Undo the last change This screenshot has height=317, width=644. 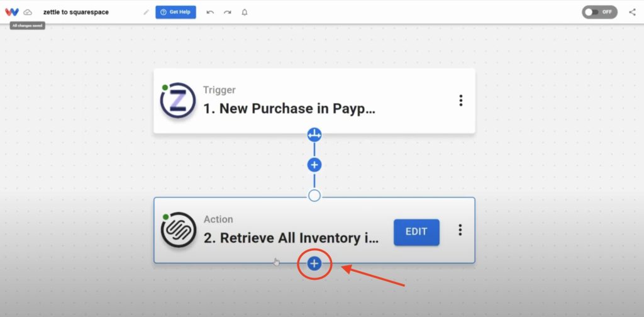210,13
